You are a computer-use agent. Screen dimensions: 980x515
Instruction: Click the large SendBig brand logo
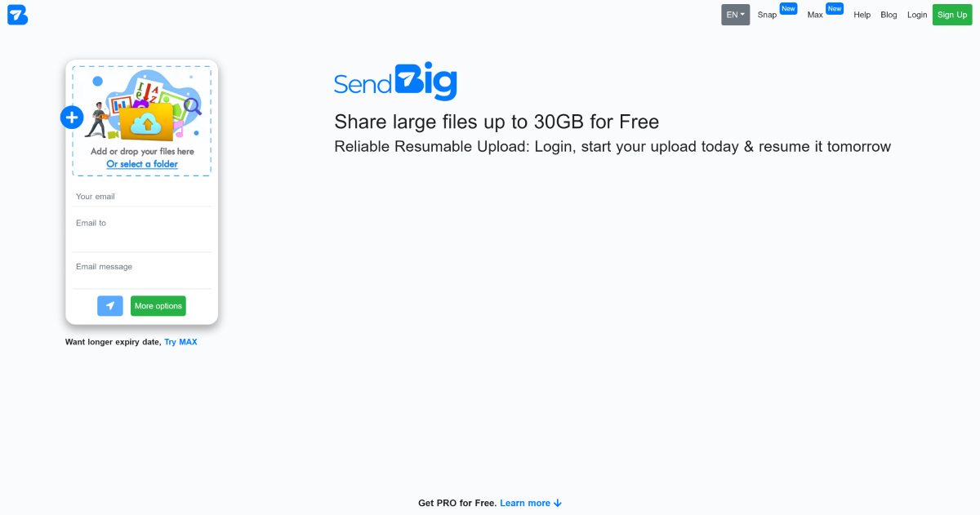pyautogui.click(x=395, y=82)
